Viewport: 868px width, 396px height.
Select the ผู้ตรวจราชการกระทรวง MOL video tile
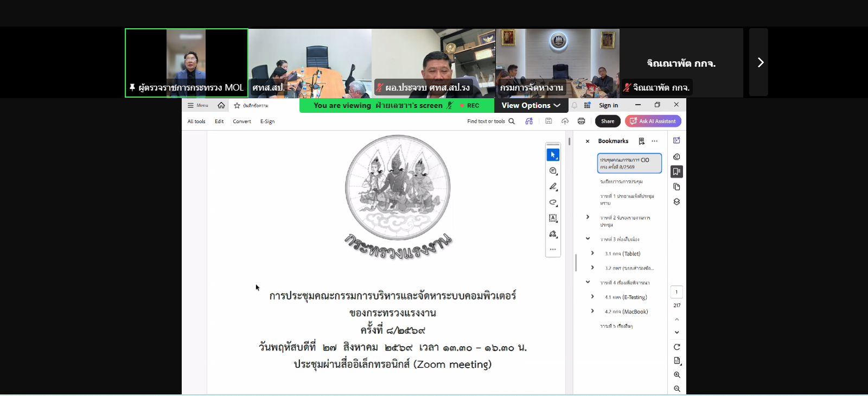click(187, 63)
